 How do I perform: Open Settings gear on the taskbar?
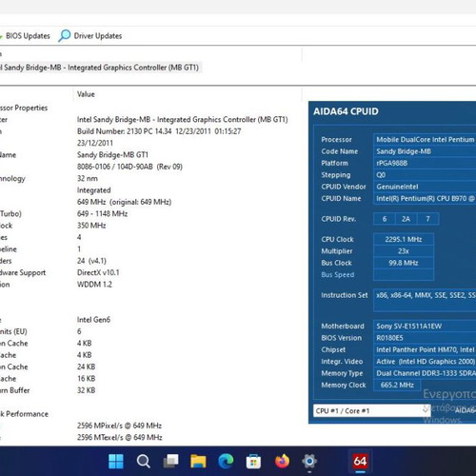coord(309,461)
